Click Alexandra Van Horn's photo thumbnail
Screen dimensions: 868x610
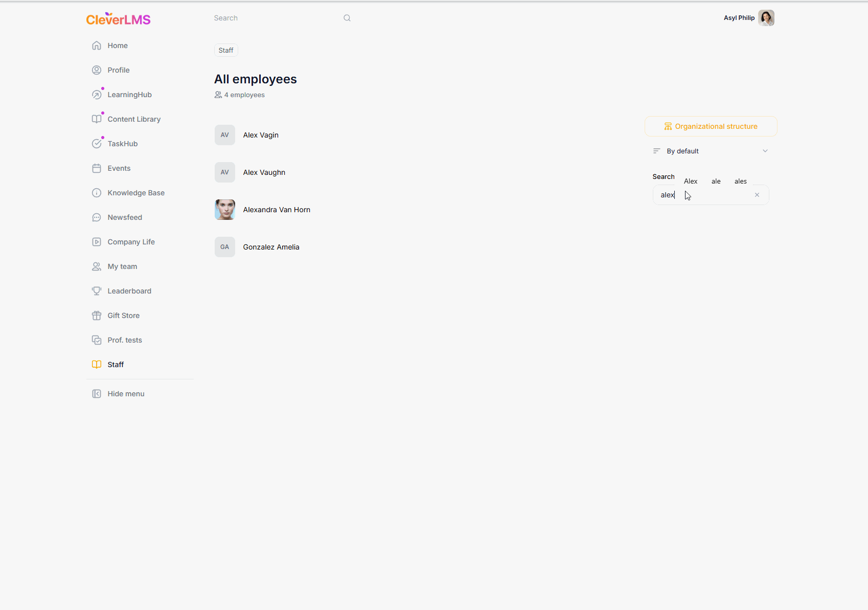[x=225, y=210]
